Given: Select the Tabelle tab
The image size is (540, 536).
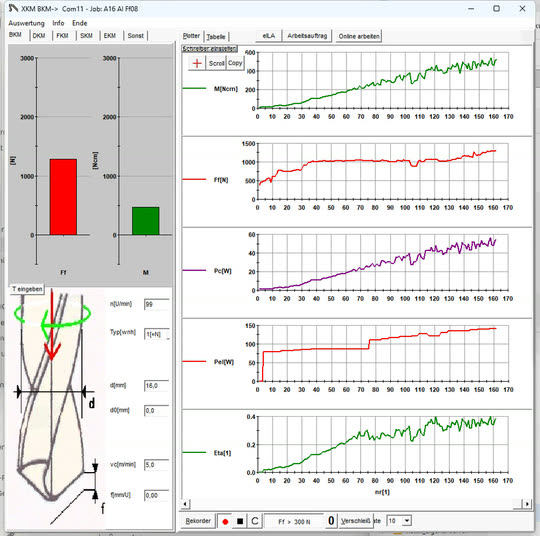Looking at the screenshot, I should click(x=216, y=37).
